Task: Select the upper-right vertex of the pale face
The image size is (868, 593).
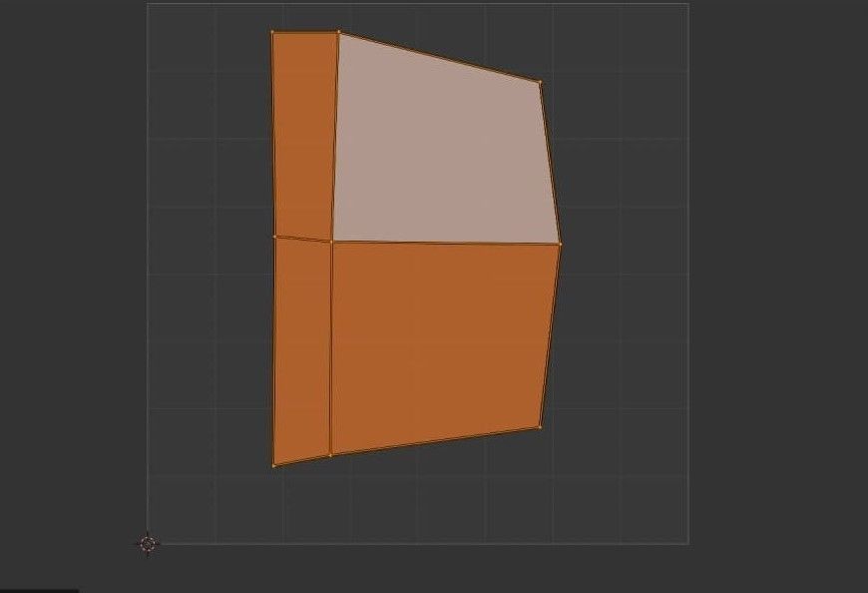Action: pyautogui.click(x=541, y=83)
